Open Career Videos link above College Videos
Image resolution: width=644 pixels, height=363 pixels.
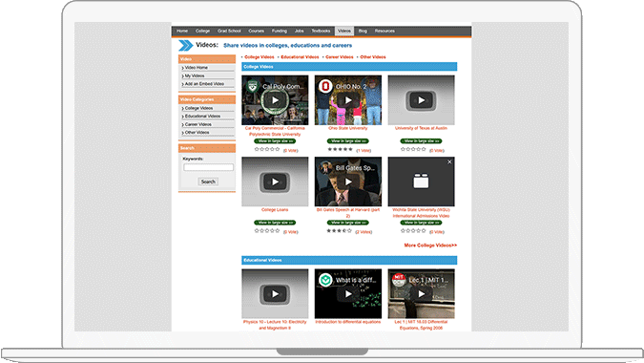[340, 57]
